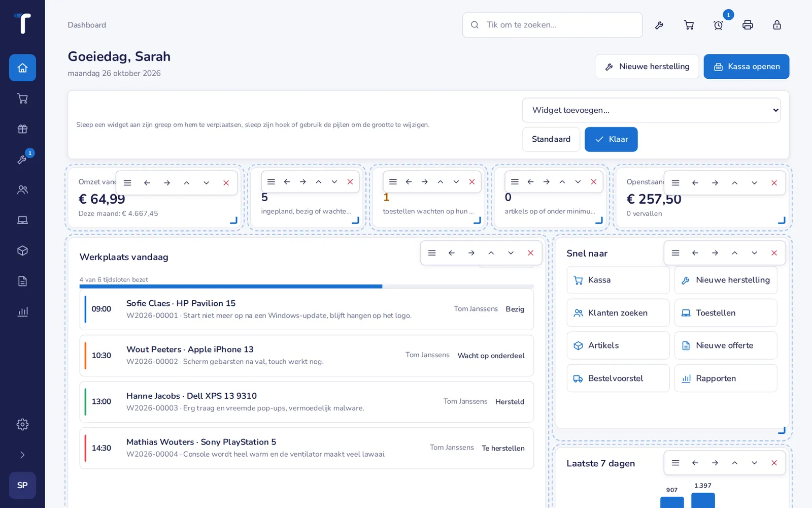Click the Nieuwe herstelling header button
This screenshot has height=508, width=812.
coord(647,67)
